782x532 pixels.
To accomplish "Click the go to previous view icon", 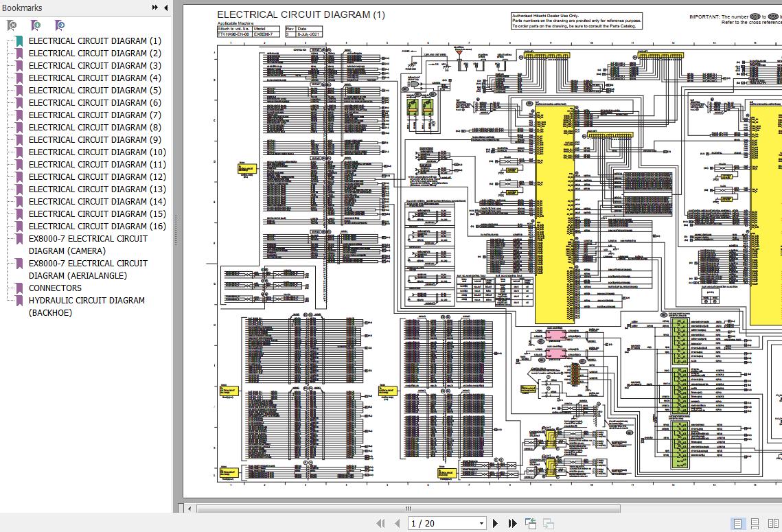I will [x=531, y=524].
